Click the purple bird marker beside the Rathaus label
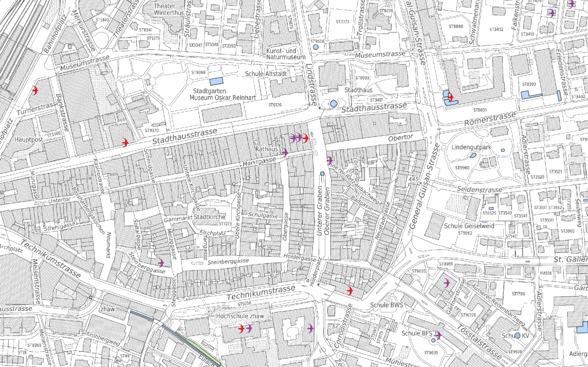 [286, 152]
